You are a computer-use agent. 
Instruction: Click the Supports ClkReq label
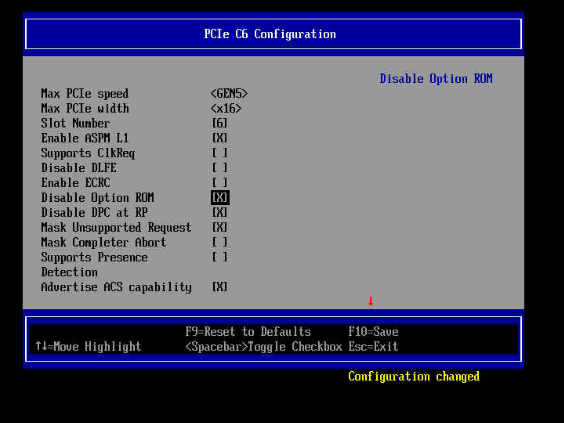[88, 153]
